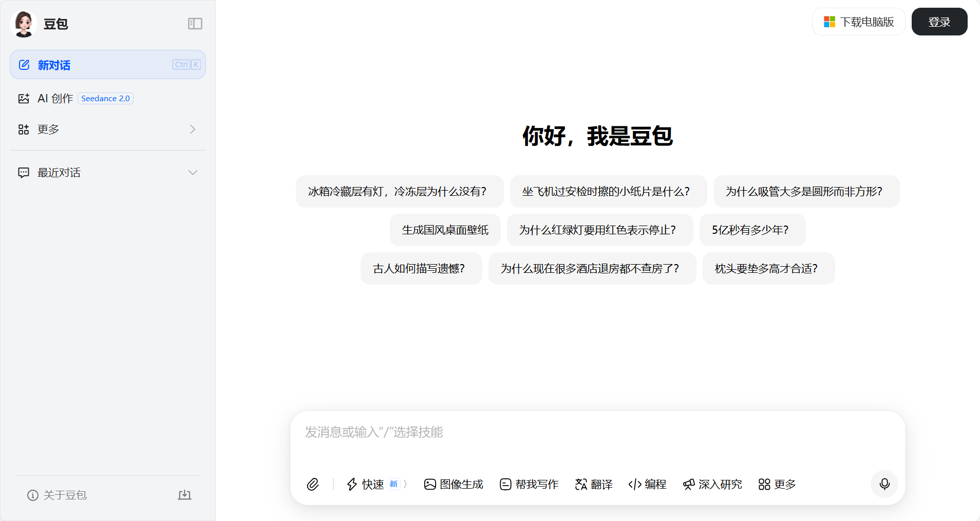Viewport: 980px width, 521px height.
Task: Click the download icon in sidebar footer
Action: pyautogui.click(x=184, y=495)
